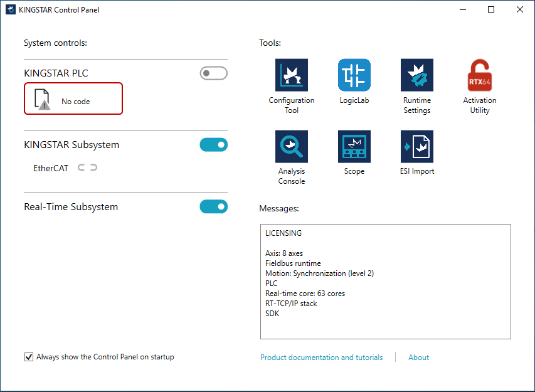Click the No code file warning icon

tap(42, 99)
